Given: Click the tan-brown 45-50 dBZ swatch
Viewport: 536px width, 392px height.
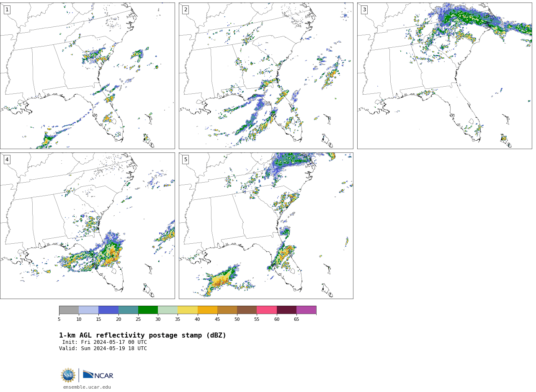Looking at the screenshot, I should [x=227, y=310].
